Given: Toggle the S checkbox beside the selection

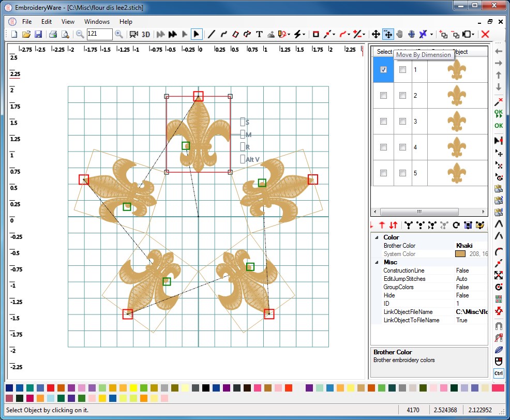Looking at the screenshot, I should (x=243, y=122).
